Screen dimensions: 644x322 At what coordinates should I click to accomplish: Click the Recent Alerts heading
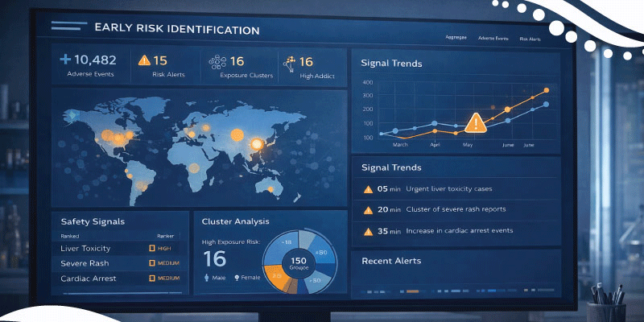[x=391, y=261]
